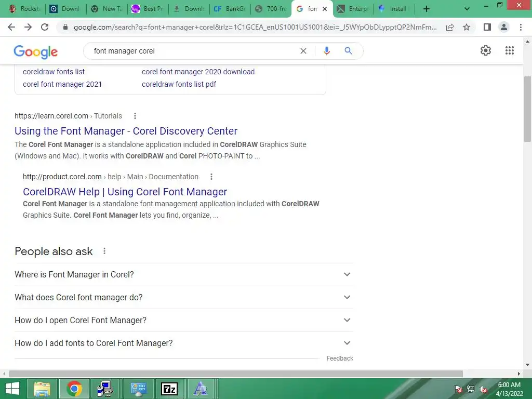Open Control Panel taskbar icon
Viewport: 532px width, 399px height.
click(x=138, y=389)
